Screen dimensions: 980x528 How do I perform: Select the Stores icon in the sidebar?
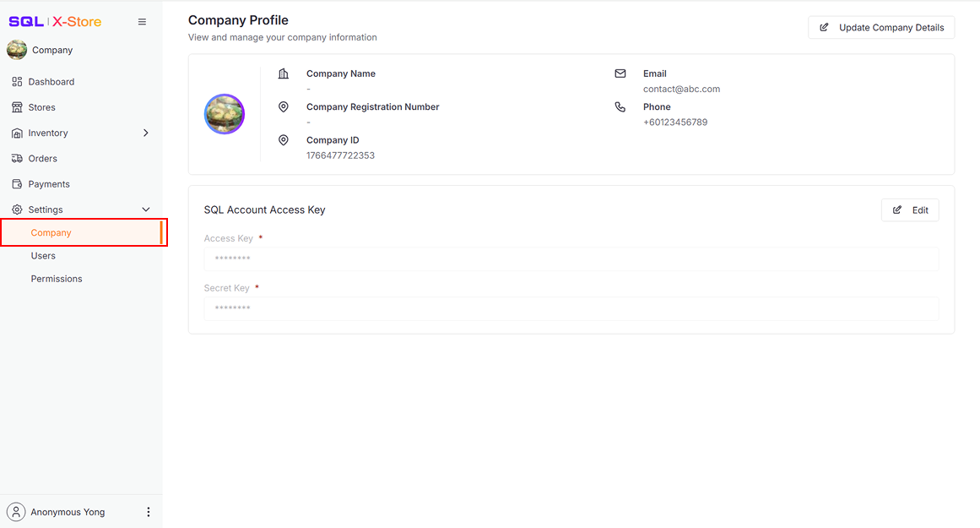point(16,106)
